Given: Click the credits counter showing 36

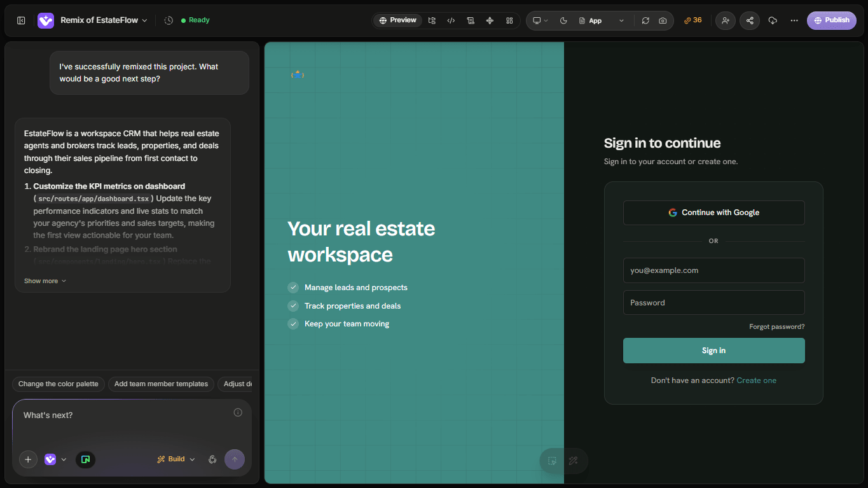Looking at the screenshot, I should pos(693,20).
